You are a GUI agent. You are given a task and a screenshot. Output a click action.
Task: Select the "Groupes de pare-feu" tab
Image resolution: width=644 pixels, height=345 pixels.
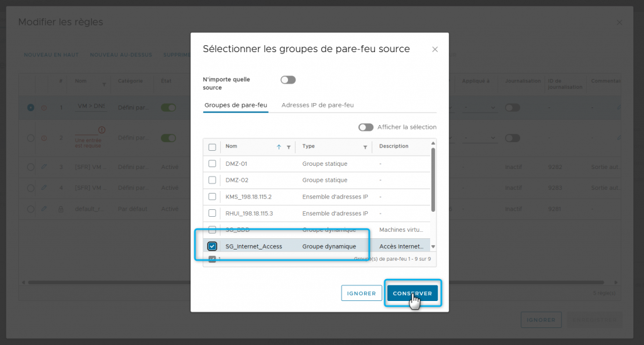[x=236, y=105]
